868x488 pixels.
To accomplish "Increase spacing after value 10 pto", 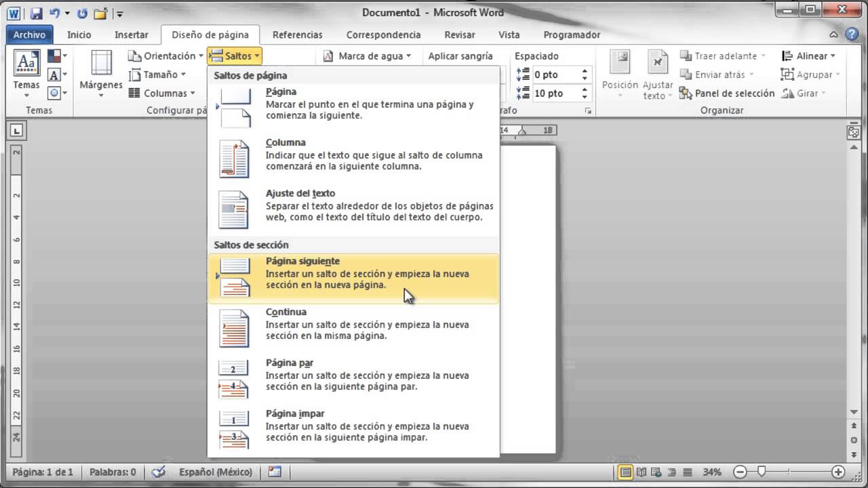I will [585, 90].
